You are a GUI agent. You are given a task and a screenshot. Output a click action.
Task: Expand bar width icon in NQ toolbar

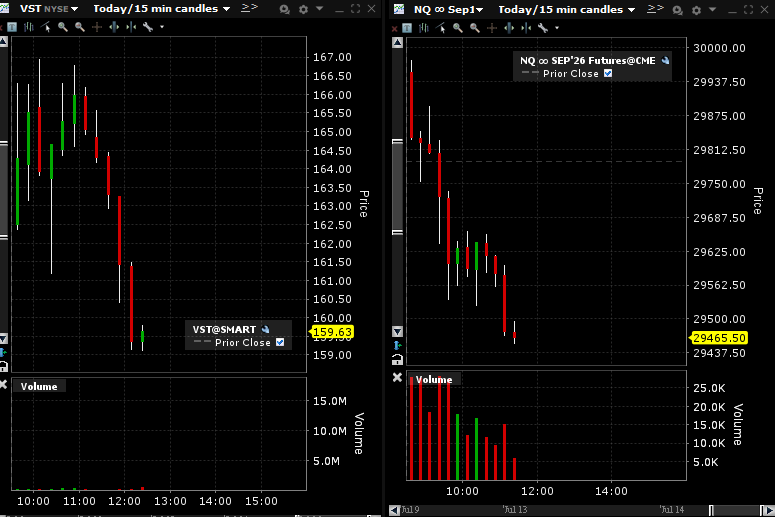click(509, 28)
